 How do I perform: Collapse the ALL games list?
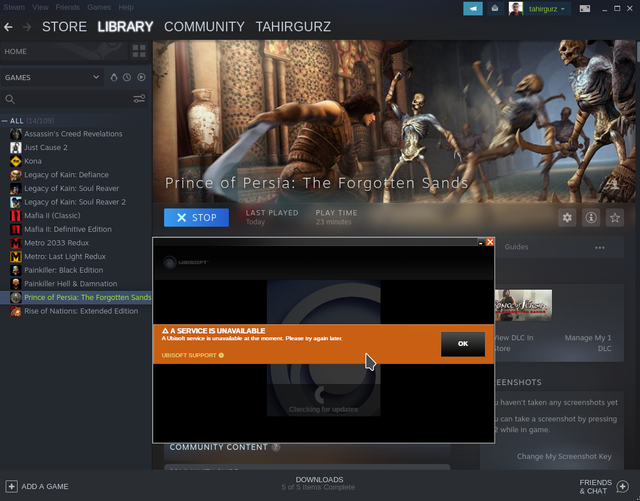point(4,121)
